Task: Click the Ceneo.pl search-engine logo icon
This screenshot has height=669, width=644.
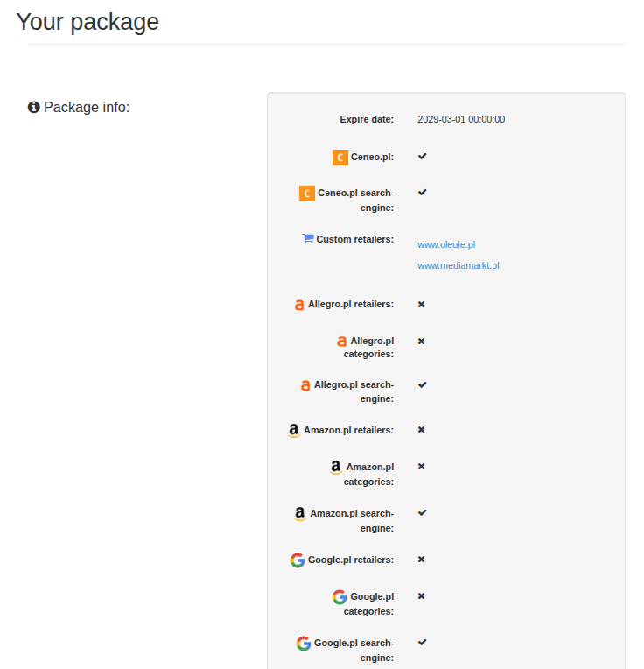Action: [307, 194]
